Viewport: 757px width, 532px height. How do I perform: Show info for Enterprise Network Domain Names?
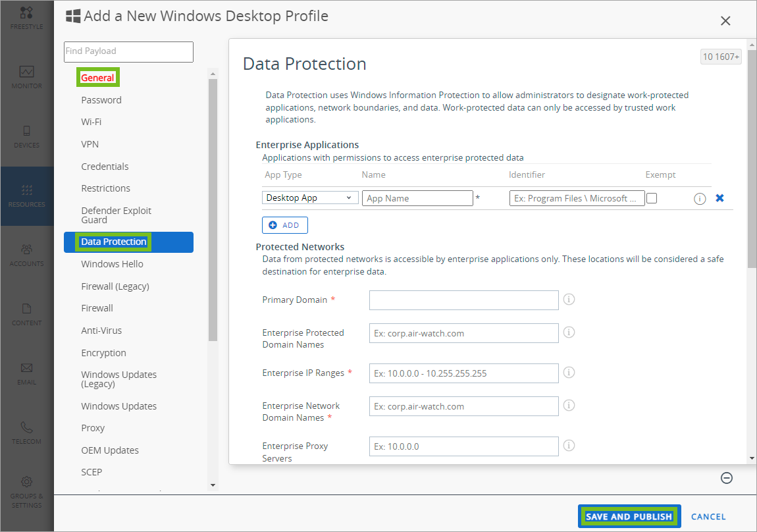click(569, 405)
